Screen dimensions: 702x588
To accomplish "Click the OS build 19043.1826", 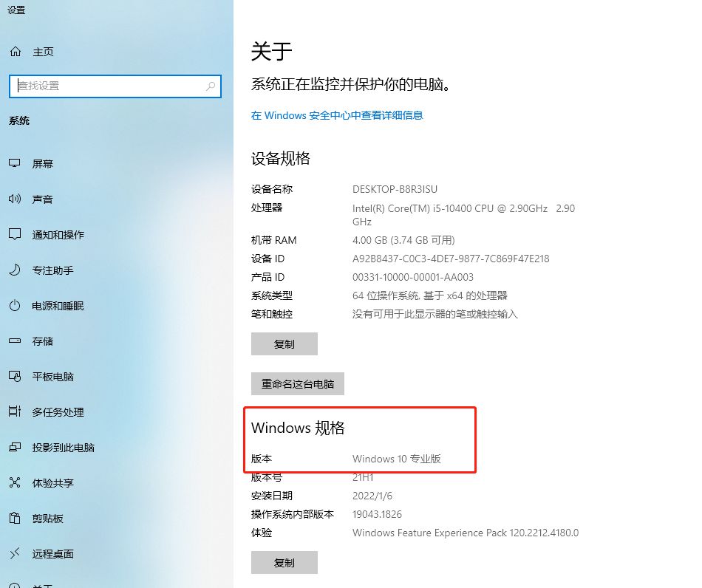I will pyautogui.click(x=377, y=514).
